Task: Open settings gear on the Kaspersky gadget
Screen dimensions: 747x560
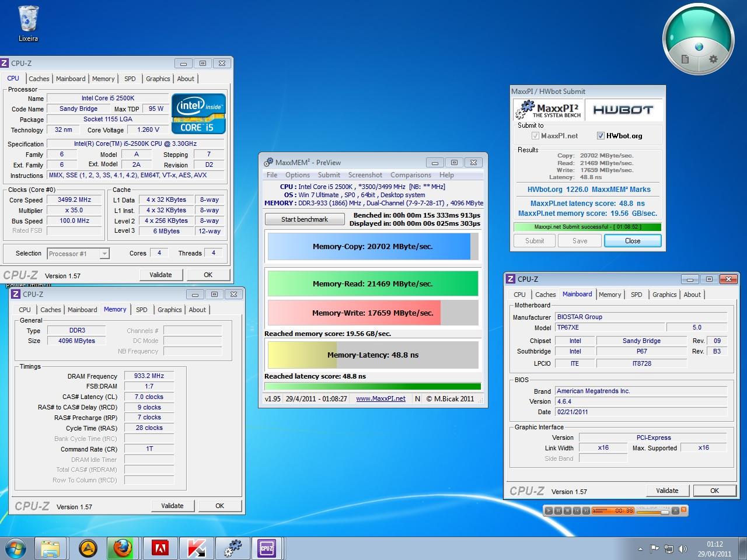Action: [713, 59]
